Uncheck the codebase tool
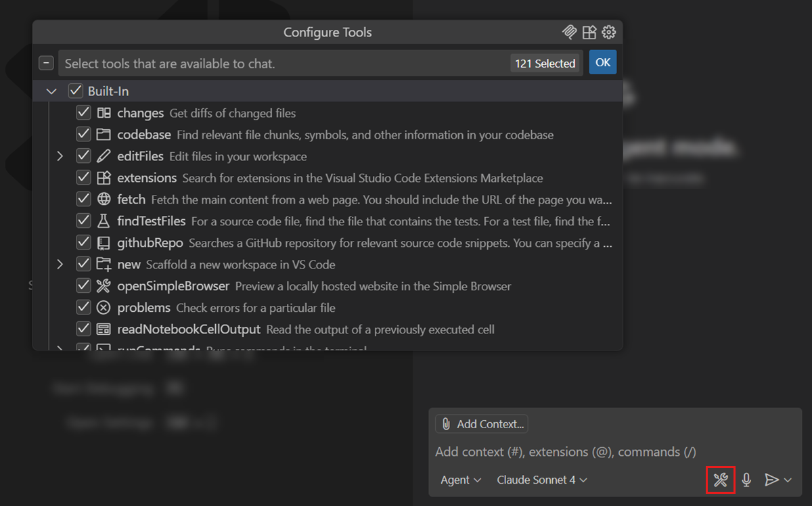The width and height of the screenshot is (812, 506). (x=83, y=134)
